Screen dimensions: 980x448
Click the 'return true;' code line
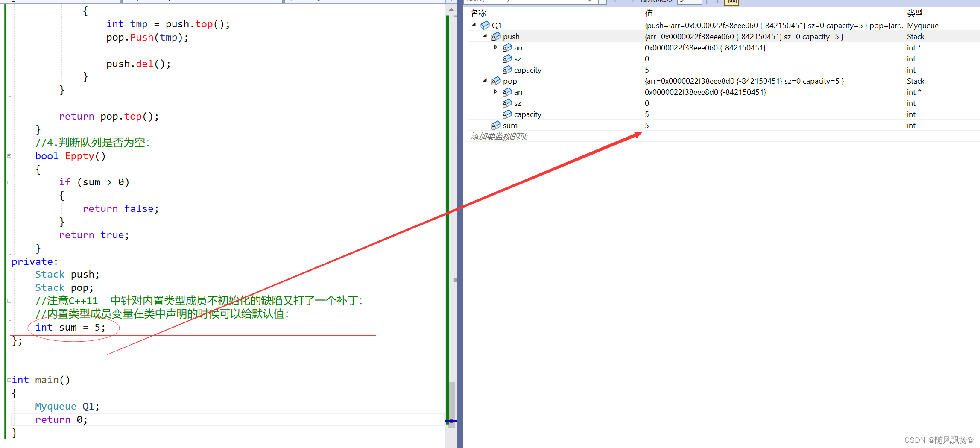click(x=94, y=235)
